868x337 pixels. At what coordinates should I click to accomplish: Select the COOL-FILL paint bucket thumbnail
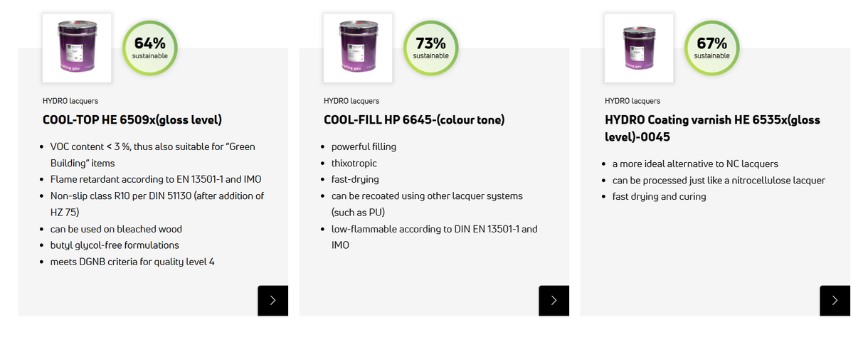[x=359, y=48]
